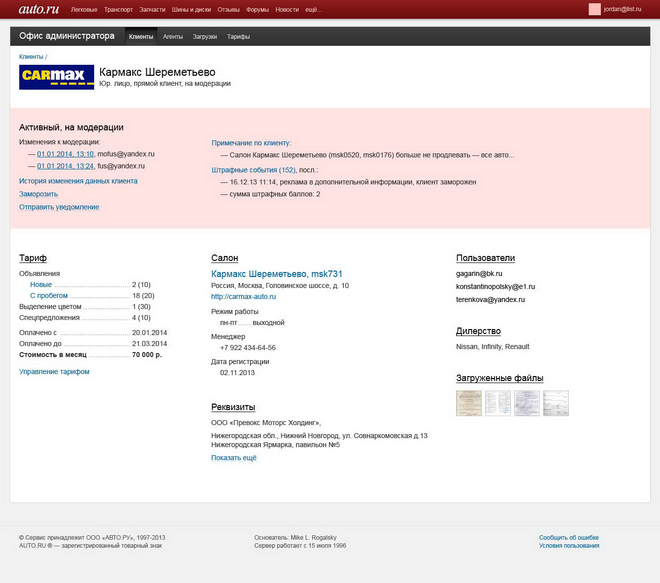The height and width of the screenshot is (583, 660).
Task: Open Примечание по клиенту link
Action: click(251, 143)
